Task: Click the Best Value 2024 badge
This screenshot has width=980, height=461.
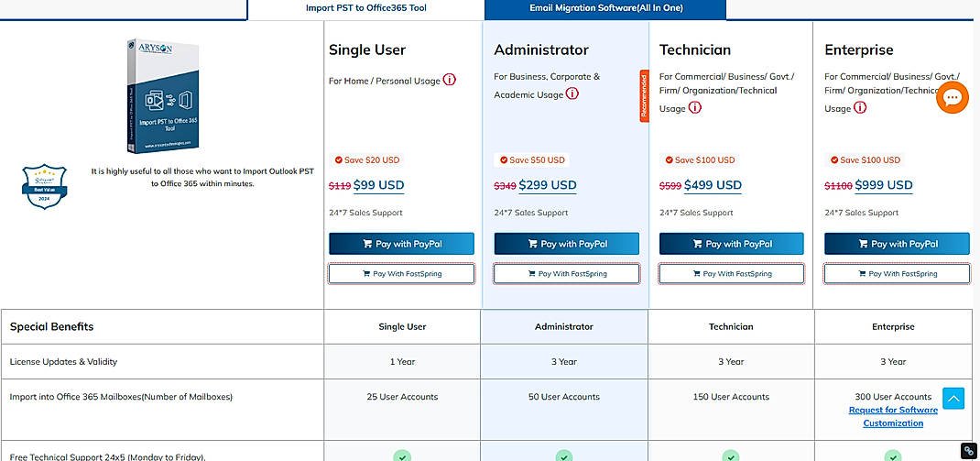Action: [x=44, y=186]
